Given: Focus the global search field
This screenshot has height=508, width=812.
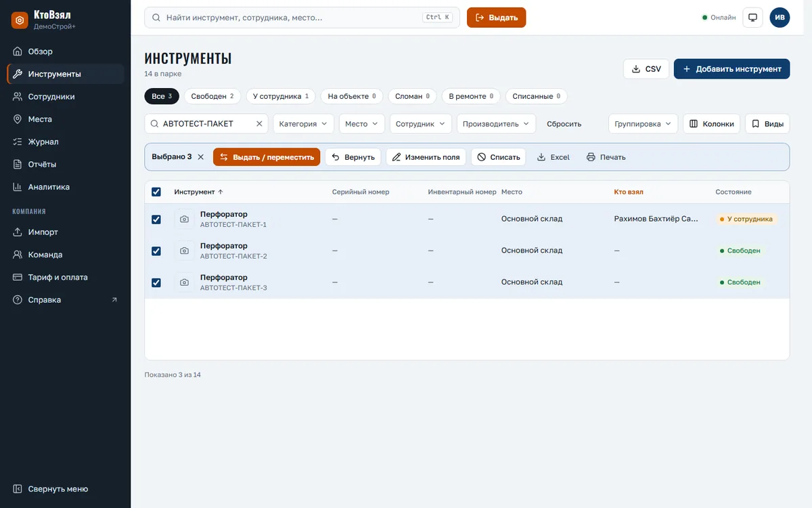Looking at the screenshot, I should point(302,18).
